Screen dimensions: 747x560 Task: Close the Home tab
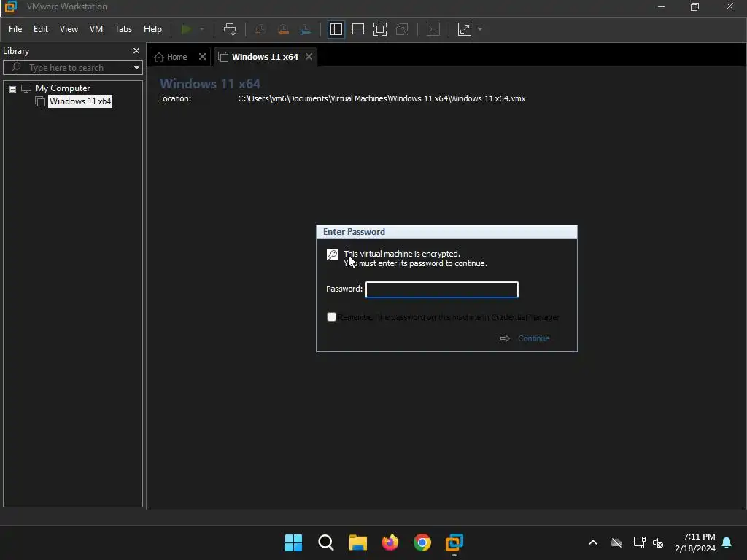(203, 57)
